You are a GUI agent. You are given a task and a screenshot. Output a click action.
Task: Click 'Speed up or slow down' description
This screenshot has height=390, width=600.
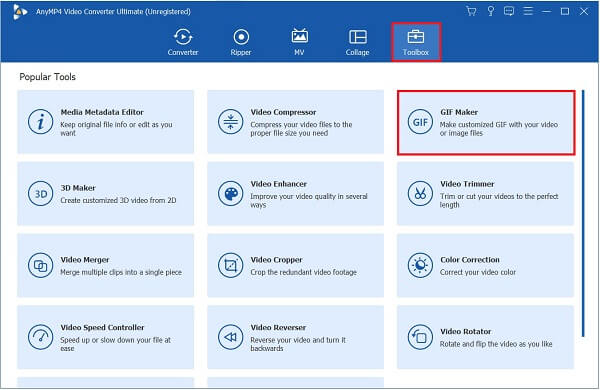(115, 344)
